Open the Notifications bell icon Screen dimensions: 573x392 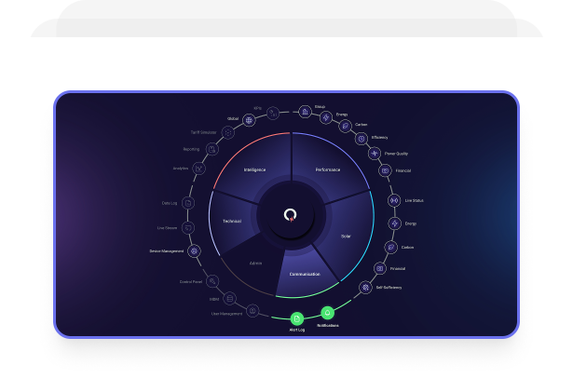pos(327,313)
